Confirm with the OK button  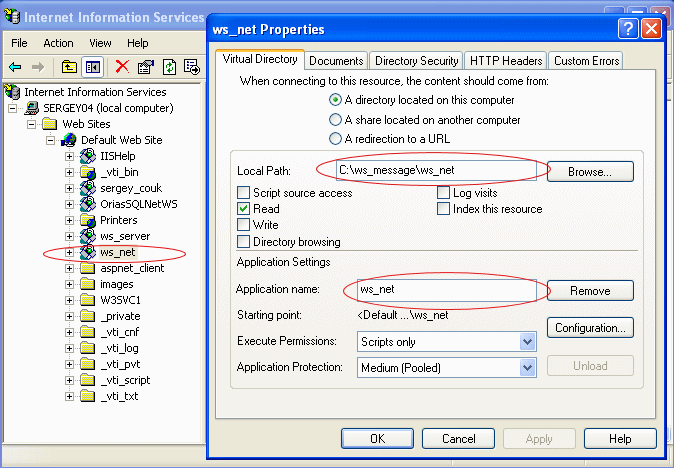pos(377,439)
